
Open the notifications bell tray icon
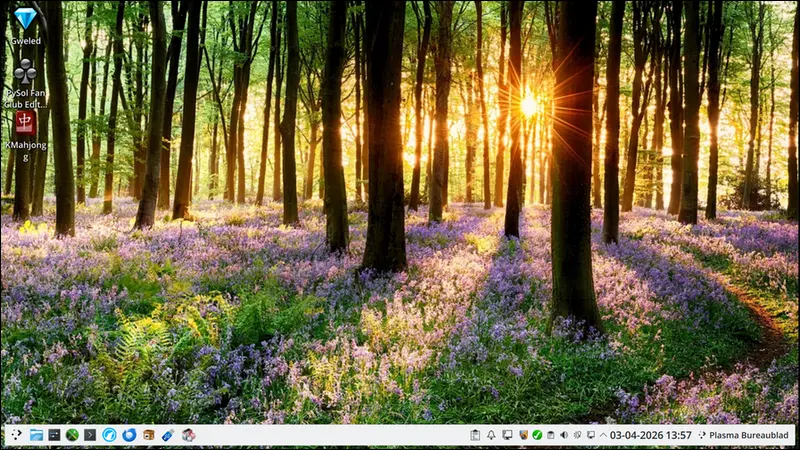(491, 435)
